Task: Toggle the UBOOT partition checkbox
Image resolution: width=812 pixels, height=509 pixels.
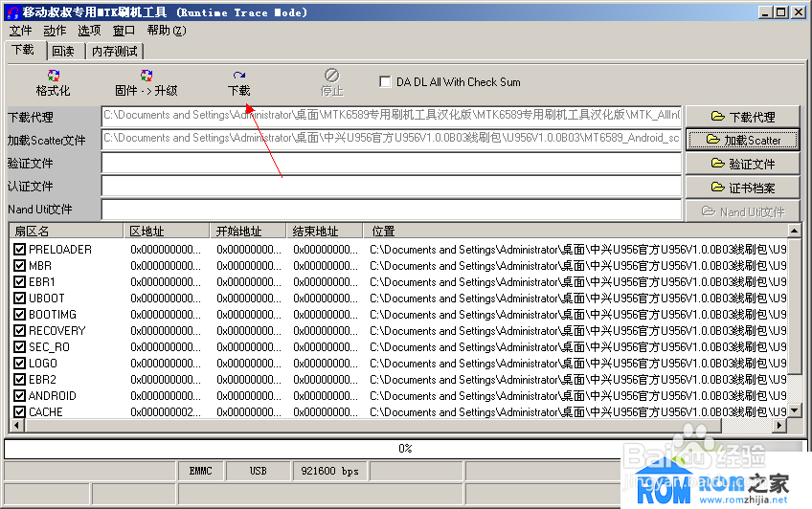Action: coord(20,299)
